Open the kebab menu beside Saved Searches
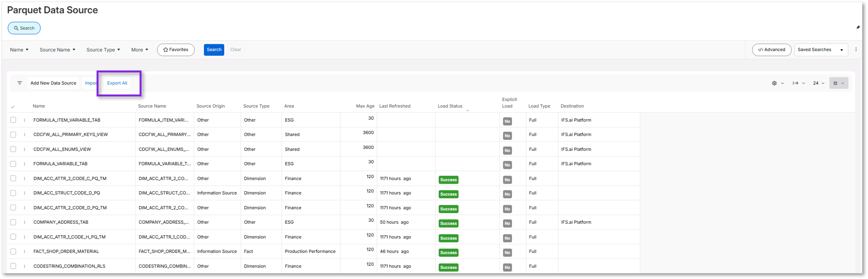The image size is (868, 279). (856, 49)
